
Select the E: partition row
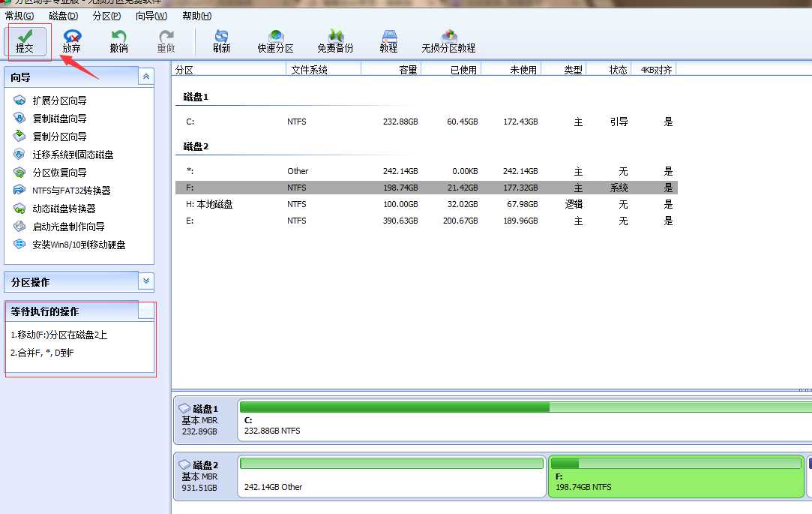point(426,221)
